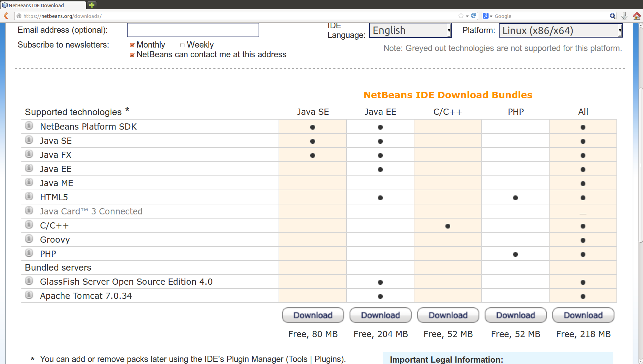Click the 'Free, 204 MB' size text

[x=381, y=334]
